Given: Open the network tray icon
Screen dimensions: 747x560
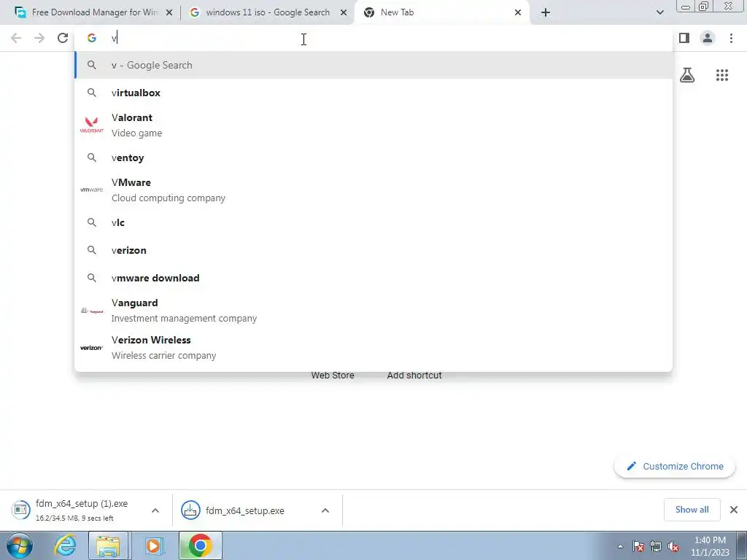Looking at the screenshot, I should point(656,546).
